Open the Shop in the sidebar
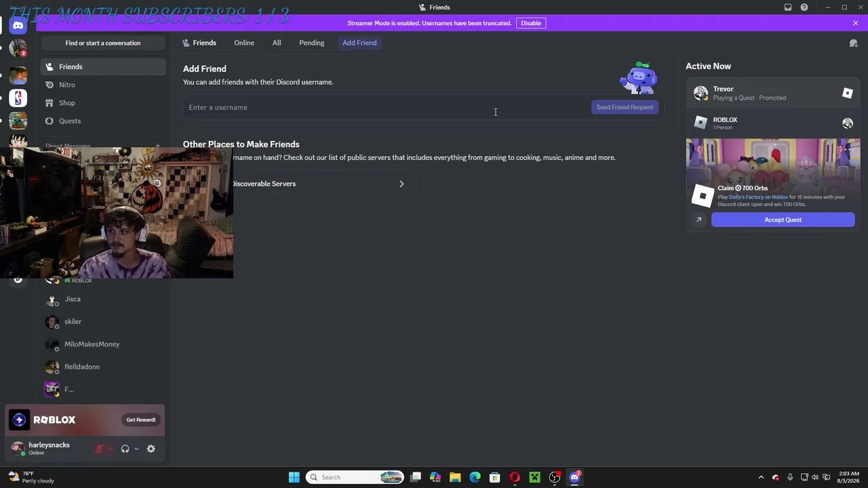Image resolution: width=868 pixels, height=488 pixels. pos(103,103)
